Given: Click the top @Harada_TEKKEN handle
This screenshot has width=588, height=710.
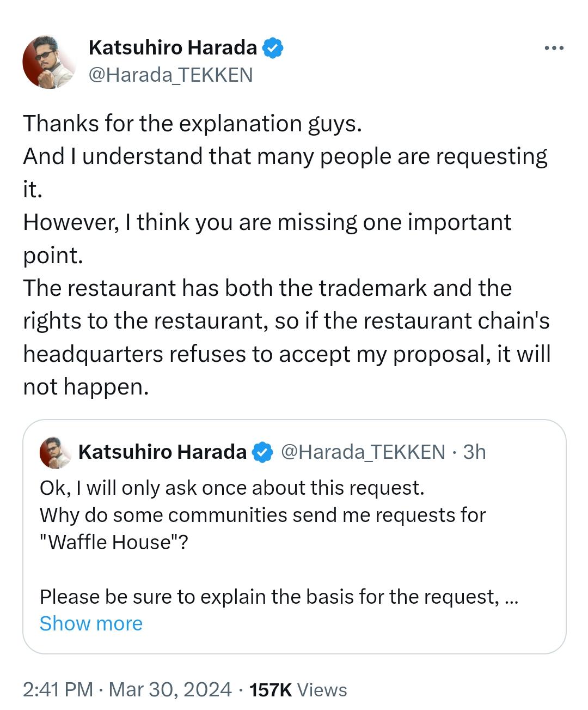Looking at the screenshot, I should (170, 75).
